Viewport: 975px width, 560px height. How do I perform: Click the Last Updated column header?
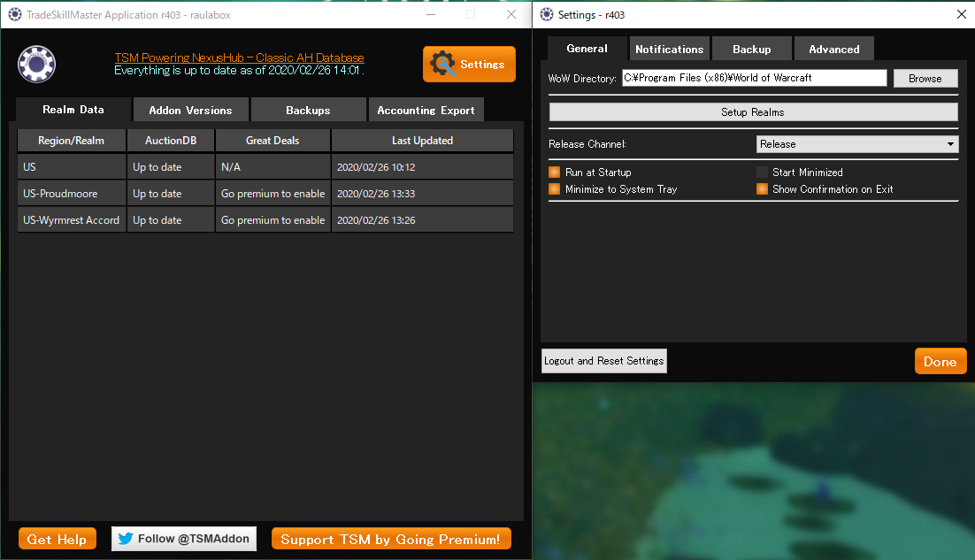[x=422, y=141]
